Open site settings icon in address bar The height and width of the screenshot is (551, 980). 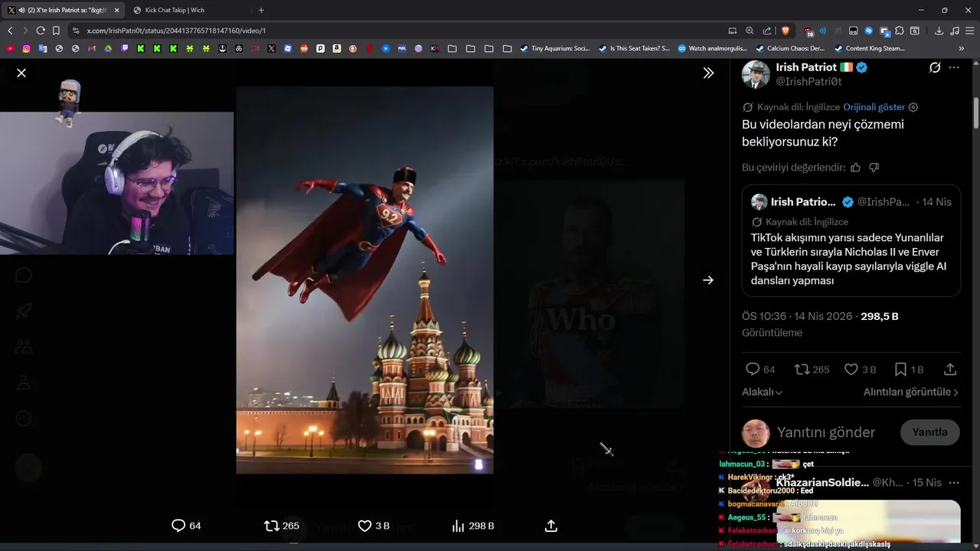coord(75,31)
